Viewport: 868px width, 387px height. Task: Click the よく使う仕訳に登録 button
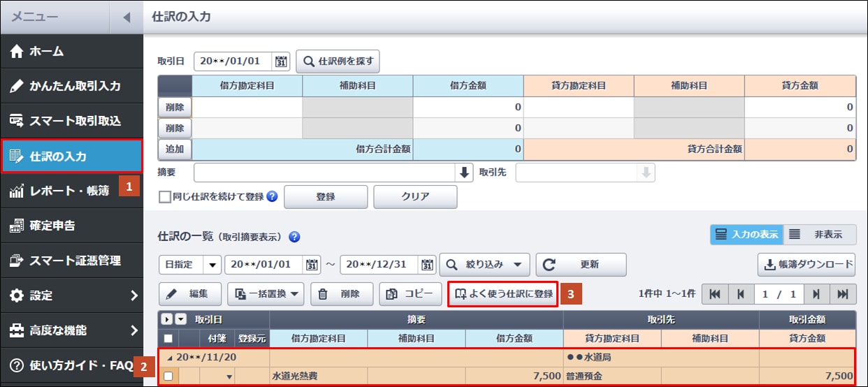pos(502,294)
